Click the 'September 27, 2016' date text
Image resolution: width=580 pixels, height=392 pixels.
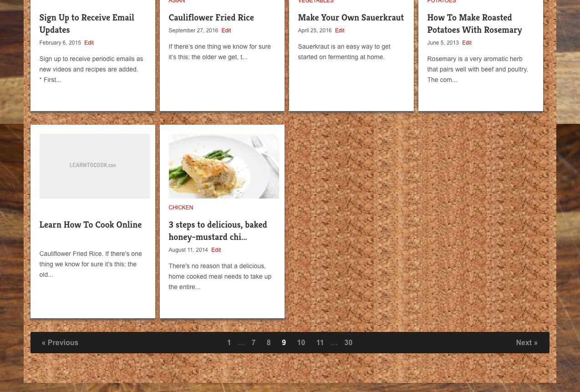193,31
